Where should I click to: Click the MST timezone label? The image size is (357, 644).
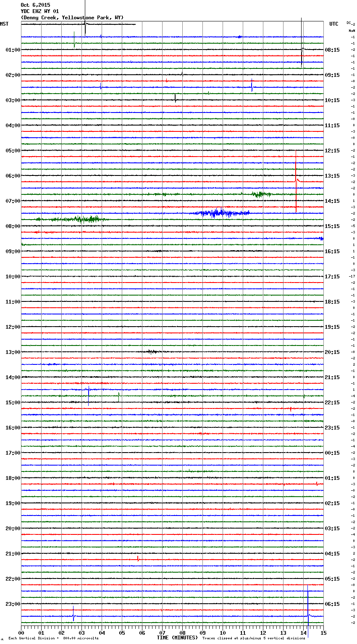tap(4, 24)
